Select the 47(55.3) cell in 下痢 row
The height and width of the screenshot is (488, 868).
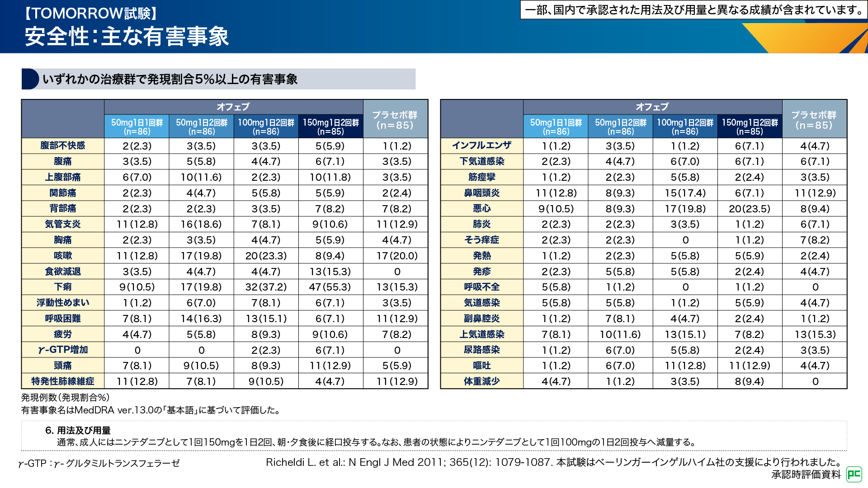[330, 287]
